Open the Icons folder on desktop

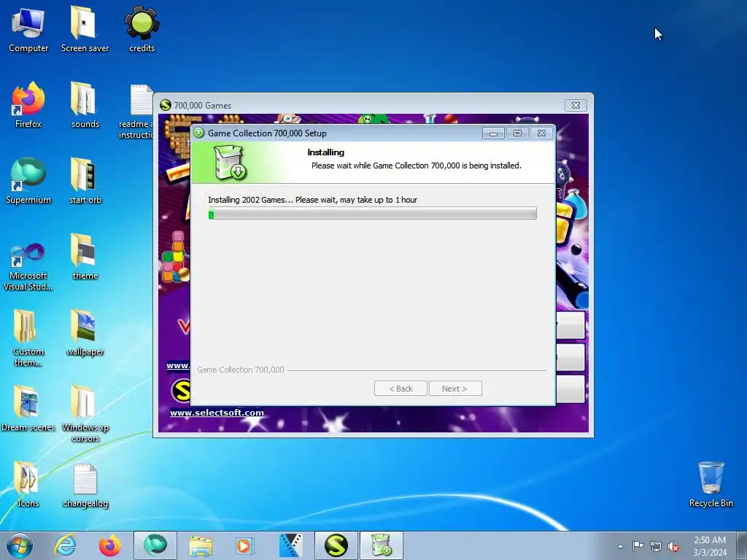pos(28,484)
